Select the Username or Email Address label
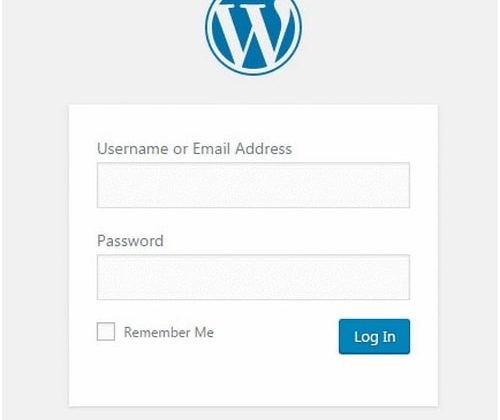Screen dimensions: 500x420 tap(194, 149)
